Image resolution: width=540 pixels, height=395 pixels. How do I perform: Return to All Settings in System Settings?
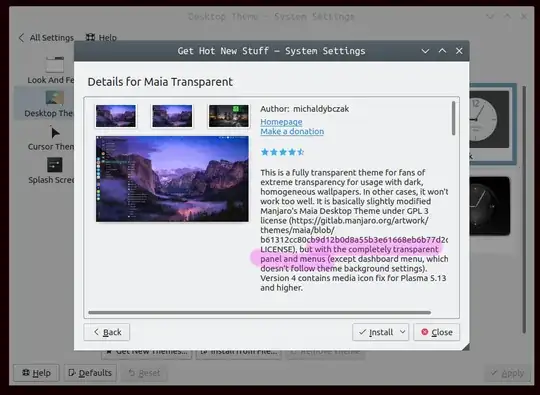tap(46, 38)
